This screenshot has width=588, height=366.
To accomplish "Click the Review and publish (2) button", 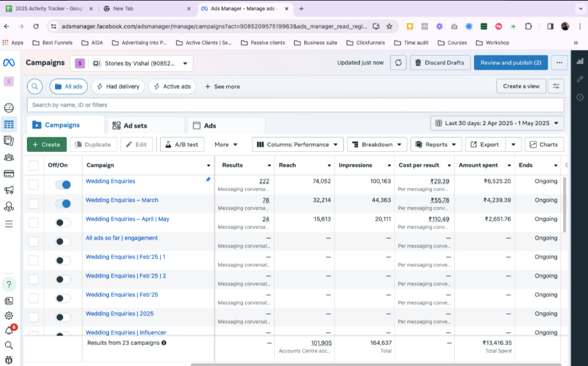I will 510,63.
